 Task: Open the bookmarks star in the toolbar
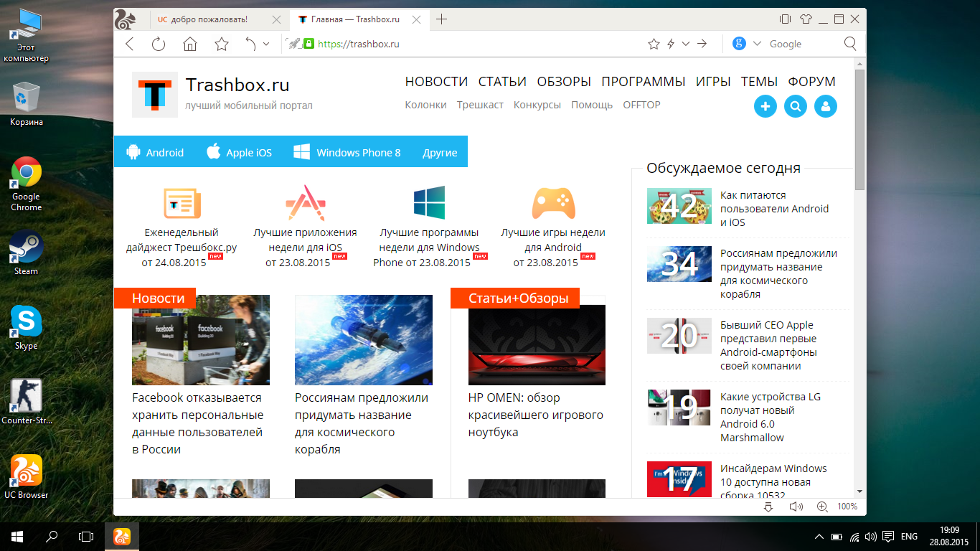click(222, 44)
